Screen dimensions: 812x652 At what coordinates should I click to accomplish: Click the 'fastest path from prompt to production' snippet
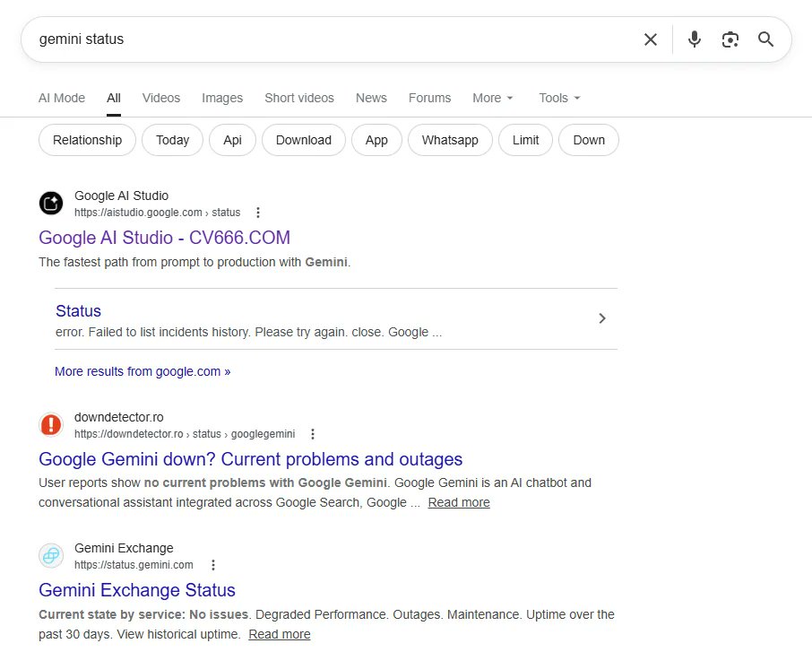[194, 262]
